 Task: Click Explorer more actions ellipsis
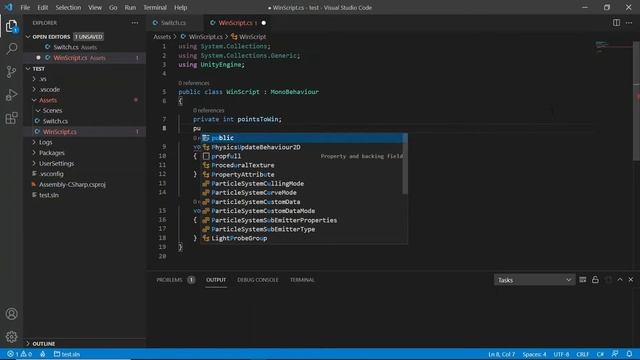pyautogui.click(x=135, y=23)
